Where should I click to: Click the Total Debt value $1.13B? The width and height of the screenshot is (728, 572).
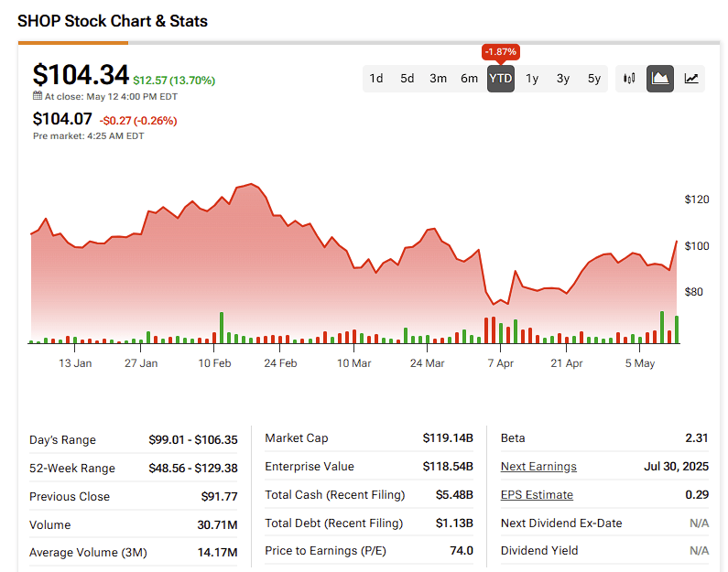click(454, 523)
